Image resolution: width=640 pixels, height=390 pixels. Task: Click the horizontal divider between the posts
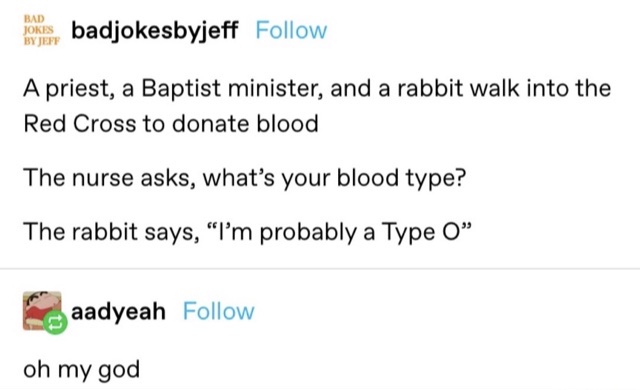(x=320, y=269)
